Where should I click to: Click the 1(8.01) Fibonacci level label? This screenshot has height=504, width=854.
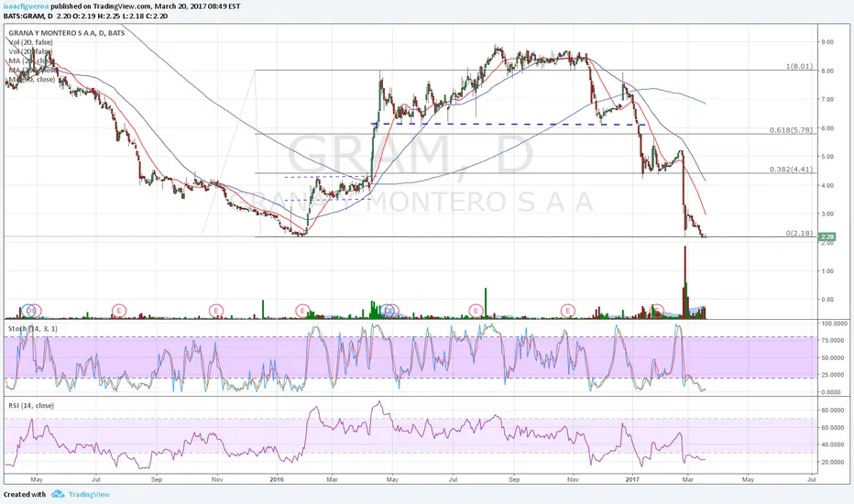click(799, 67)
